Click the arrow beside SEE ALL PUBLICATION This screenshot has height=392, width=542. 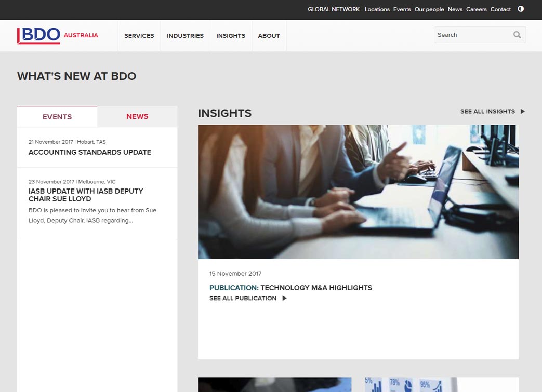click(284, 298)
